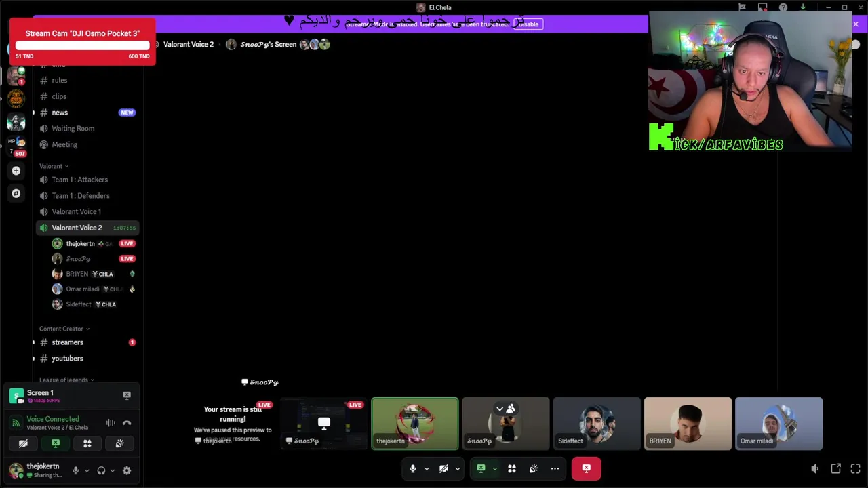
Task: Toggle camera in bottom call bar
Action: point(443,468)
